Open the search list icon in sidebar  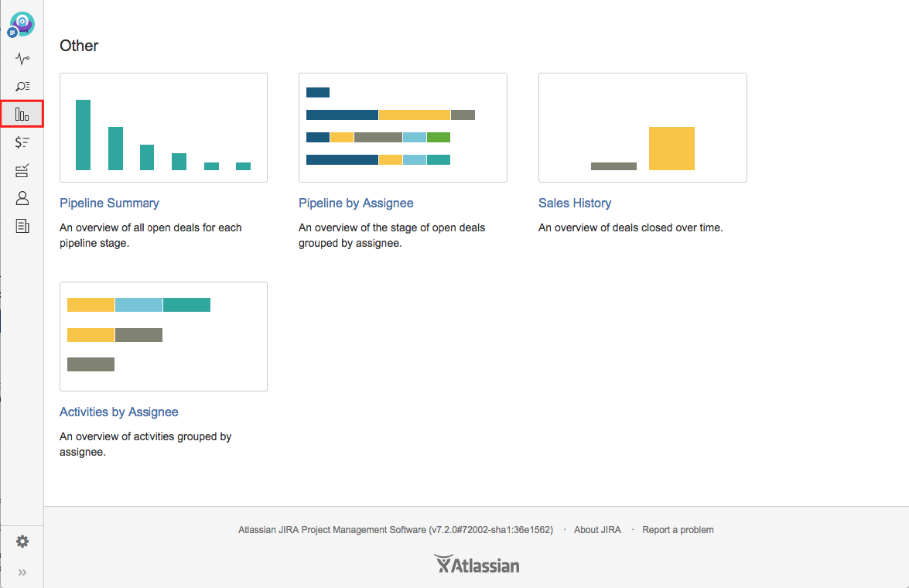pyautogui.click(x=22, y=87)
